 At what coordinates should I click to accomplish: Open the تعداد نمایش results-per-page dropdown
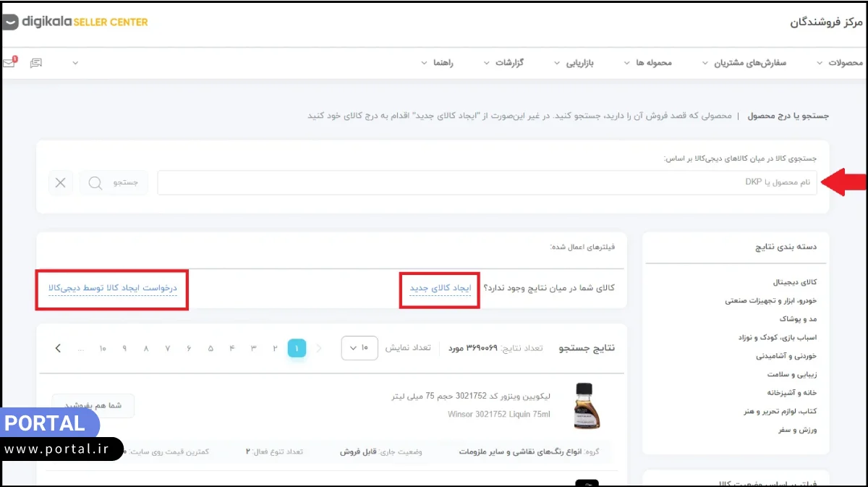pos(359,348)
